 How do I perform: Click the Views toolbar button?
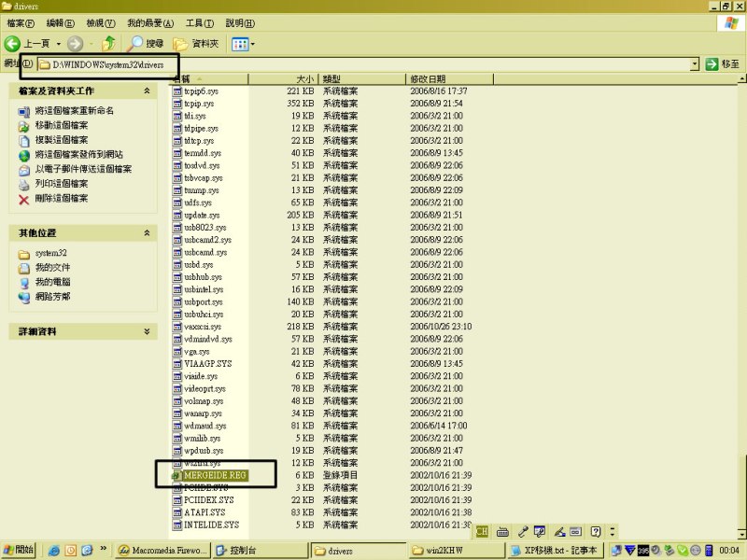pos(240,44)
